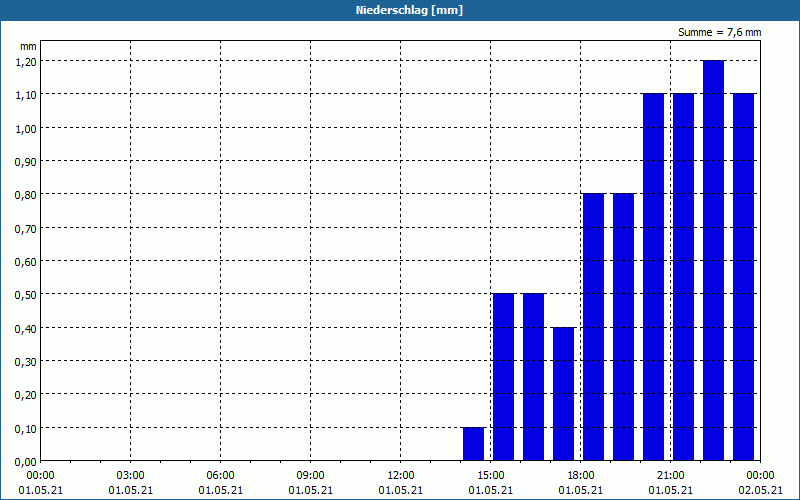This screenshot has height=500, width=800.
Task: Click the mm unit label above the y-axis
Action: coord(28,46)
